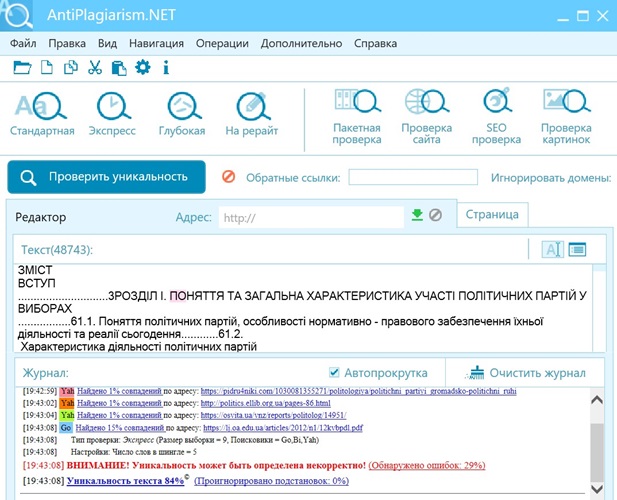Open the lj.oa.edu.ua PDF link
Screen dimensions: 617x500
click(283, 428)
